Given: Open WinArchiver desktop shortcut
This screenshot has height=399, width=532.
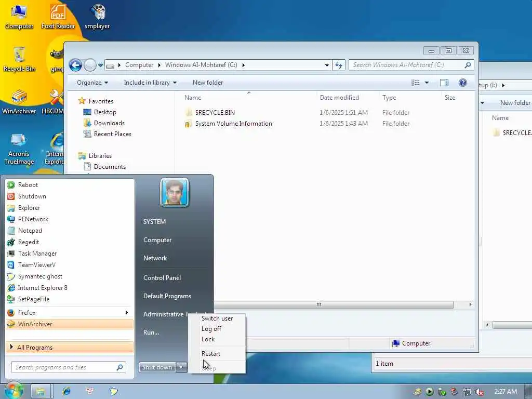Looking at the screenshot, I should [19, 102].
